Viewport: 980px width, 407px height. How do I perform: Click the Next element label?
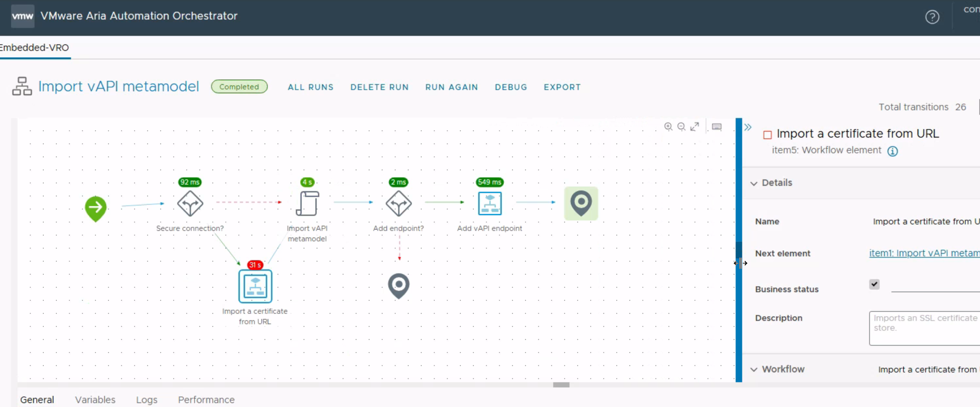point(783,254)
